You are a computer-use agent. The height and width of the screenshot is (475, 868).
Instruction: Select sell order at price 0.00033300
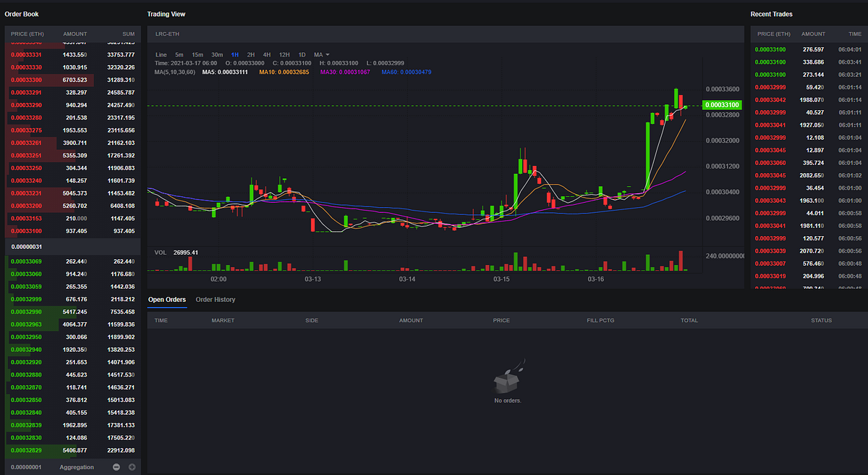click(73, 80)
